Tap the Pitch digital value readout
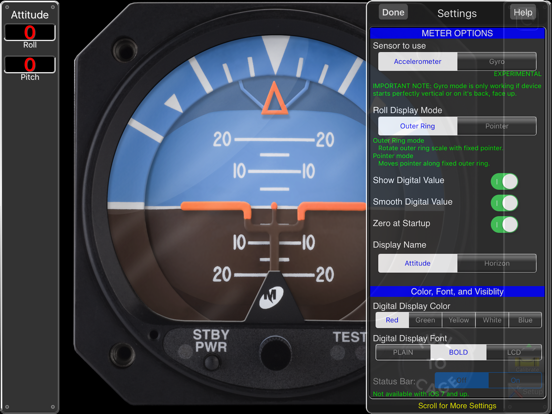The width and height of the screenshot is (552, 414). pyautogui.click(x=30, y=65)
